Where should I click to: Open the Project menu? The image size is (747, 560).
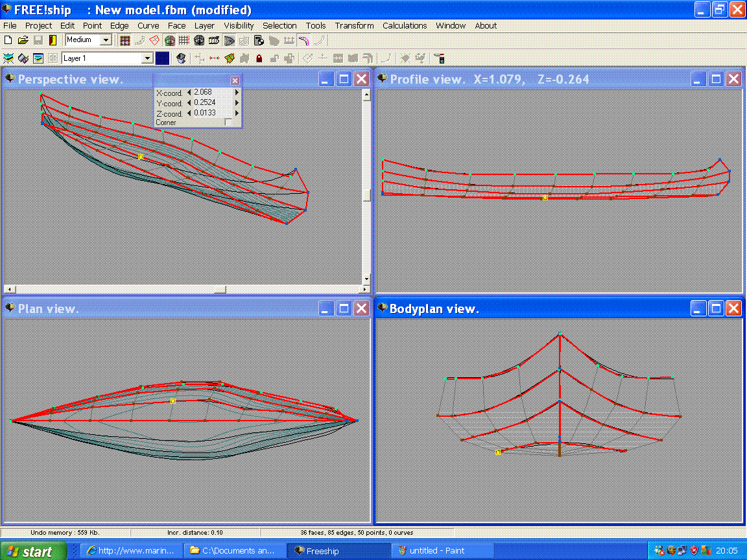(x=39, y=26)
